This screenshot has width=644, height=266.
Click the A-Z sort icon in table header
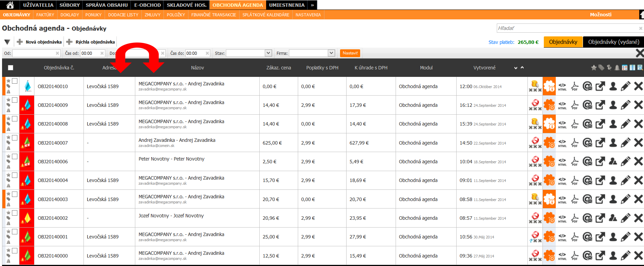[624, 68]
